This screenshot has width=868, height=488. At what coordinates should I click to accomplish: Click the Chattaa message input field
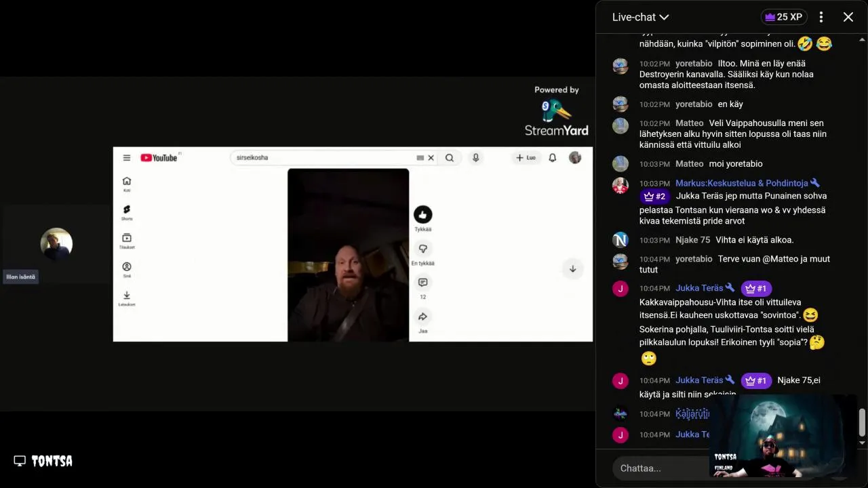[x=661, y=468]
